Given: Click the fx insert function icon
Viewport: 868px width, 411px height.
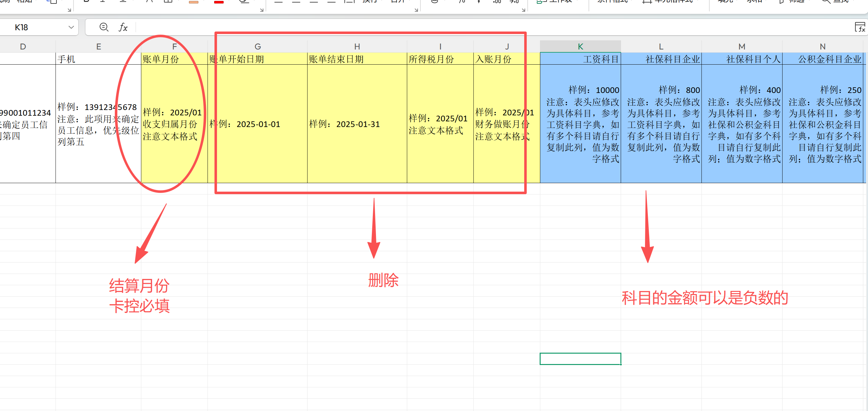Looking at the screenshot, I should point(123,27).
